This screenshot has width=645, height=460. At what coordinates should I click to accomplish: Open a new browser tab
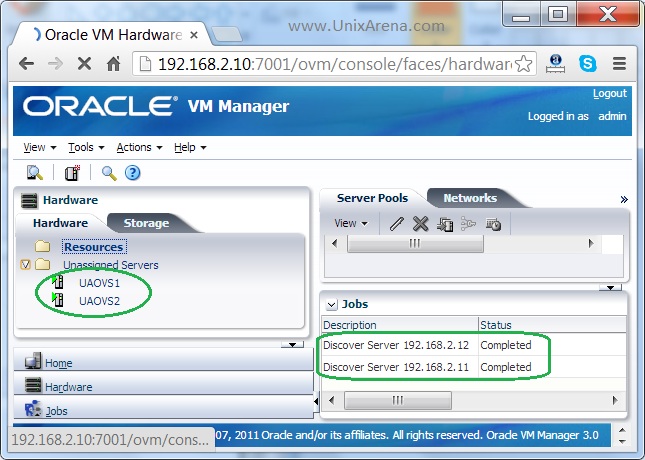pos(226,34)
